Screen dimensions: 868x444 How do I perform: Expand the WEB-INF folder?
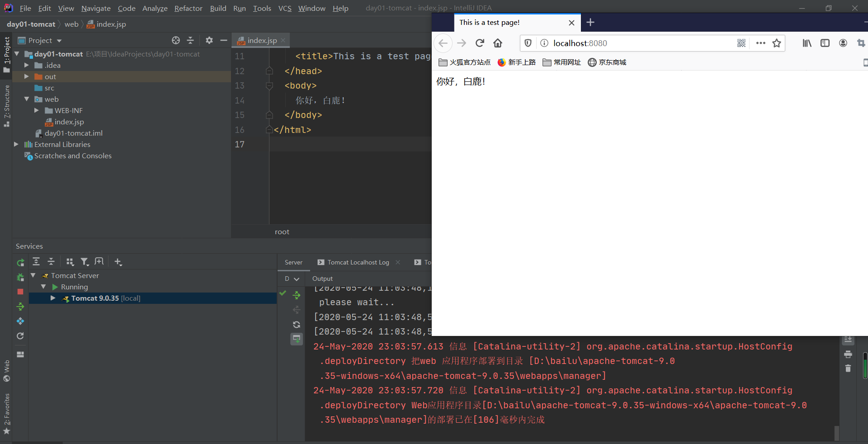37,110
